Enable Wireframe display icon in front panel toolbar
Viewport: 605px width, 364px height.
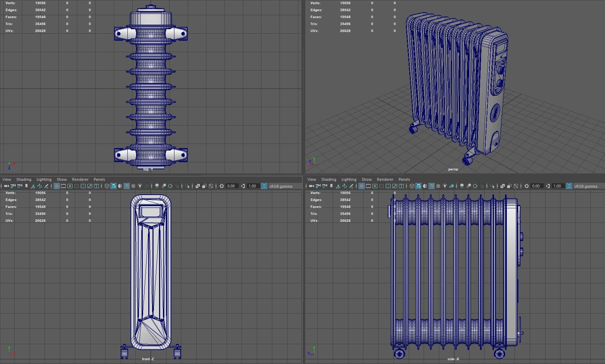(x=107, y=186)
